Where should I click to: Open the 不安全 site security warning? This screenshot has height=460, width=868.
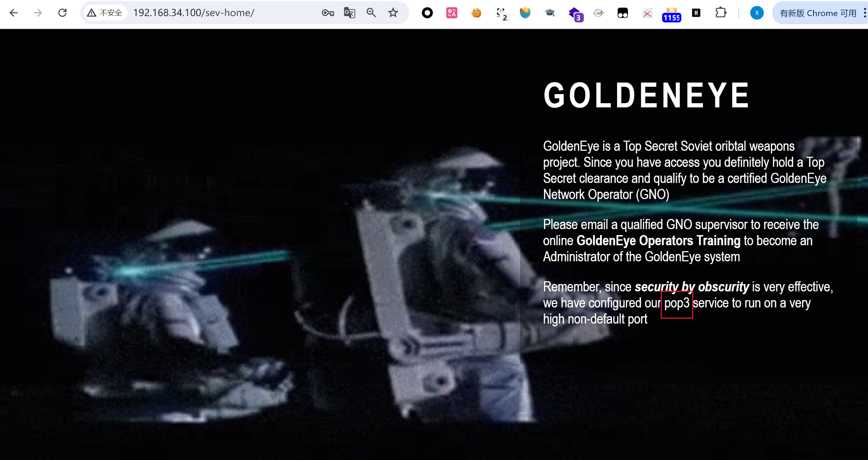pos(105,13)
